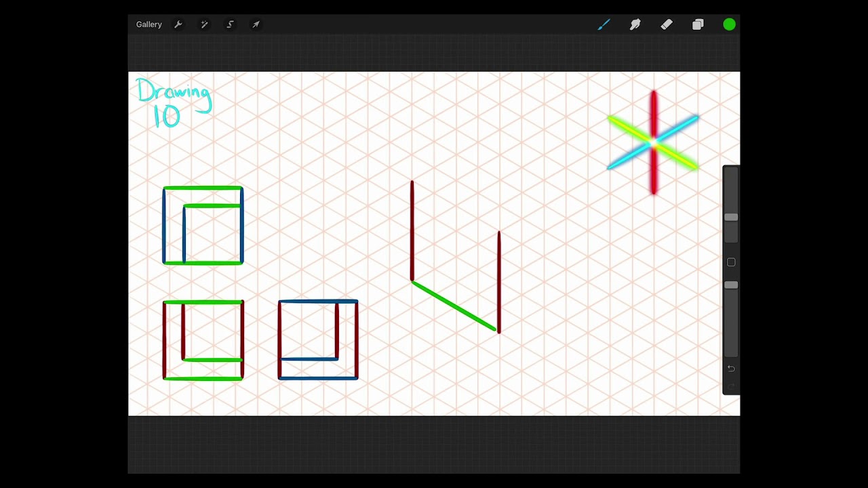Screen dimensions: 868x488
Task: Select the Smudge tool
Action: pyautogui.click(x=635, y=24)
